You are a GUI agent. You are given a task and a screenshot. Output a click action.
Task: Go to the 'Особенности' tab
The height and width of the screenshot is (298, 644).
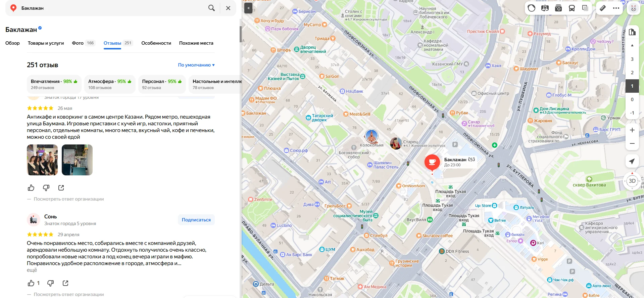coord(156,43)
